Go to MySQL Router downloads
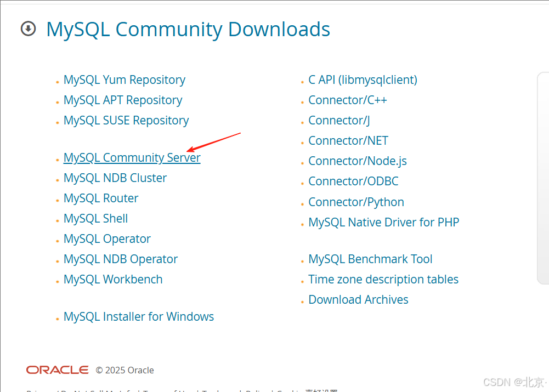Screen dimensions: 549x392 coord(101,198)
